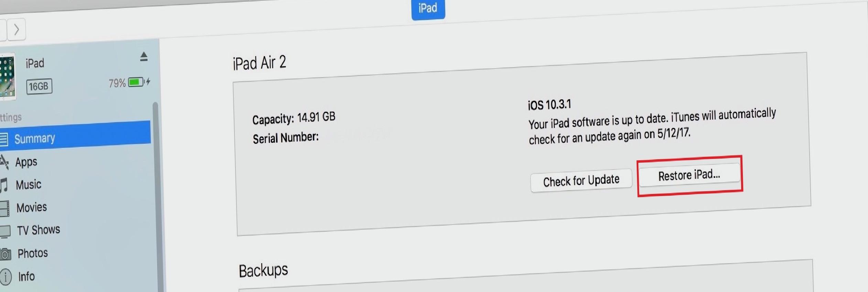Click the Restore iPad button
This screenshot has width=868, height=292.
click(689, 175)
